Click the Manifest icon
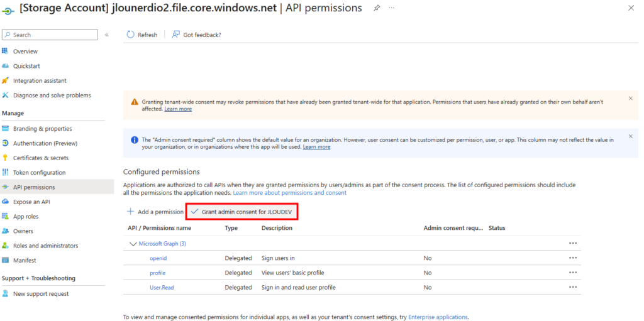644x321 pixels. click(5, 260)
